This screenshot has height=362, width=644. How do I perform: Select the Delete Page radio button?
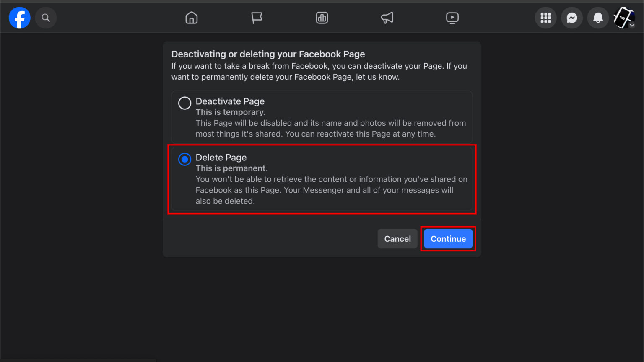[184, 159]
